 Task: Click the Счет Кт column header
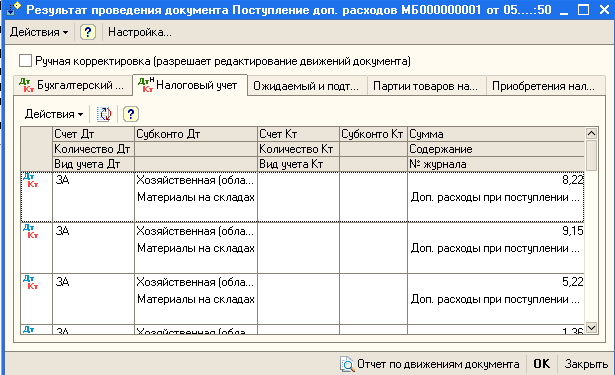coord(298,134)
